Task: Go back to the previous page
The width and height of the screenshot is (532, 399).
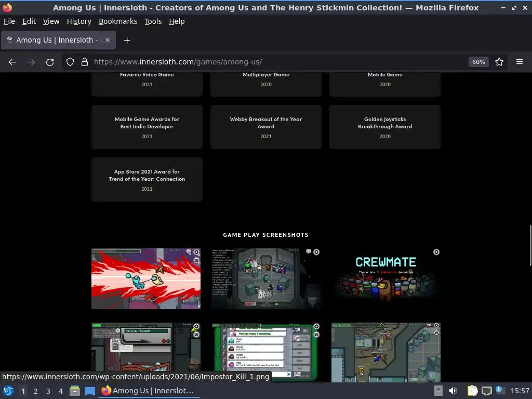Action: click(x=12, y=62)
